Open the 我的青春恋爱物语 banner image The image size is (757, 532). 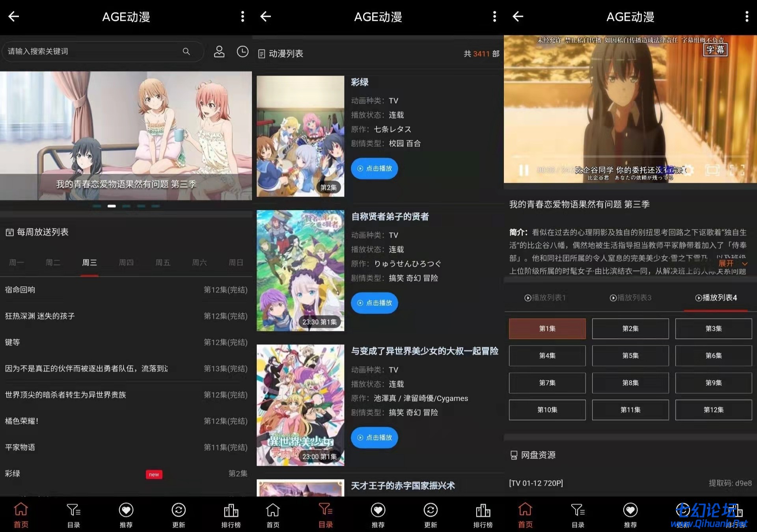point(126,136)
